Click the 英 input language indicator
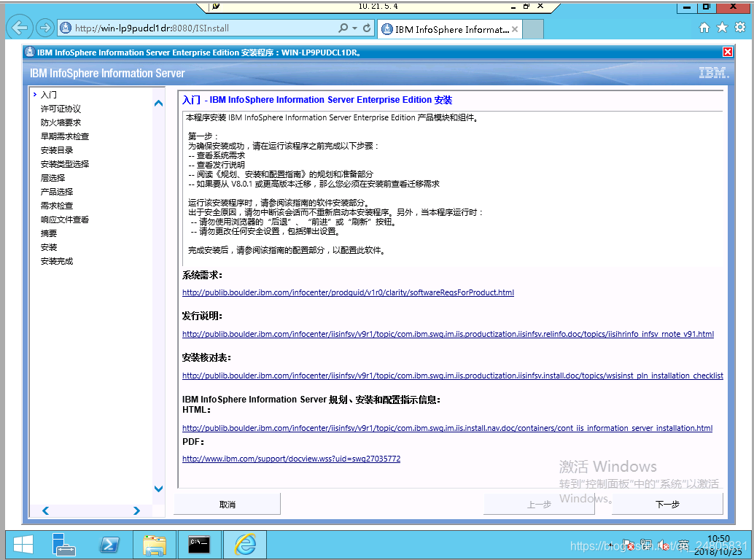Screen dimensions: 754x560 (x=683, y=545)
